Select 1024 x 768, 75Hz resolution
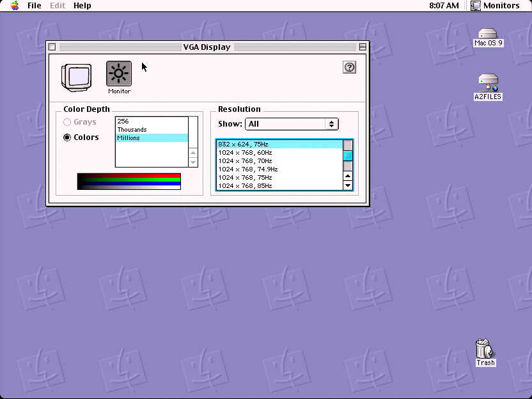The image size is (532, 399). pos(279,178)
